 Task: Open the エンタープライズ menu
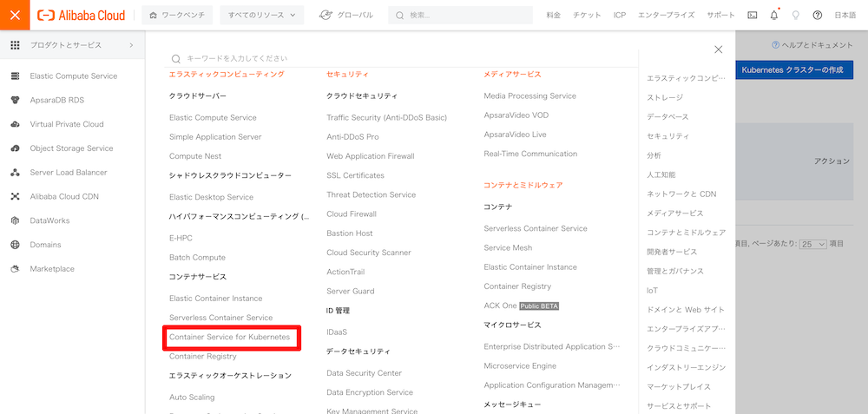[x=666, y=16]
